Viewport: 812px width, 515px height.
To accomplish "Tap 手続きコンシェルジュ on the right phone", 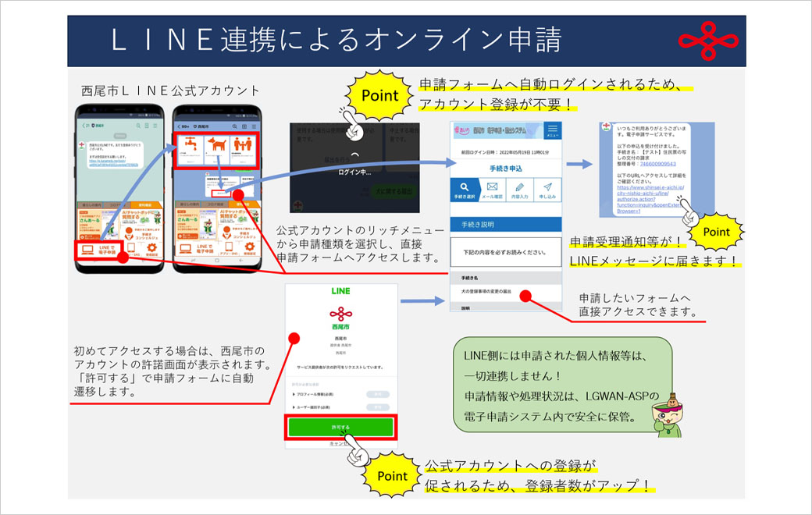I will click(238, 233).
